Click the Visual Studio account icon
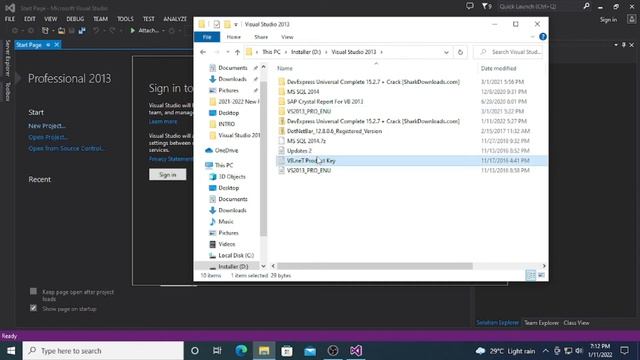The width and height of the screenshot is (640, 360). pyautogui.click(x=632, y=19)
